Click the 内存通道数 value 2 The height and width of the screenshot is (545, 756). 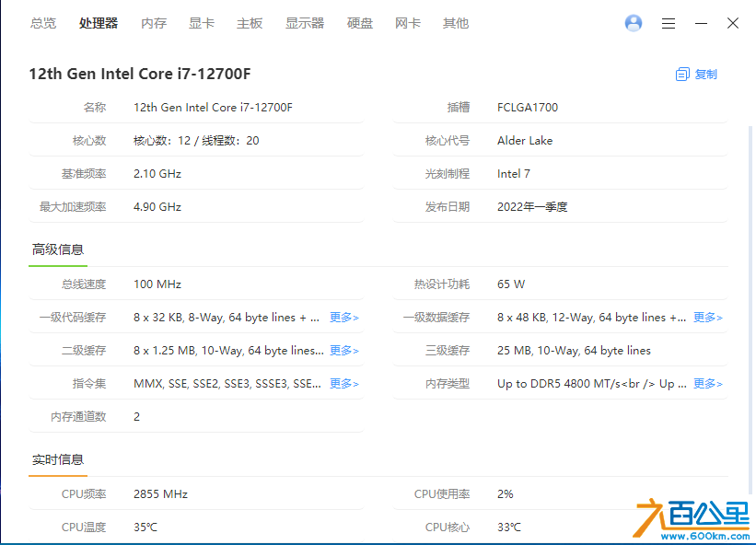[x=136, y=417]
